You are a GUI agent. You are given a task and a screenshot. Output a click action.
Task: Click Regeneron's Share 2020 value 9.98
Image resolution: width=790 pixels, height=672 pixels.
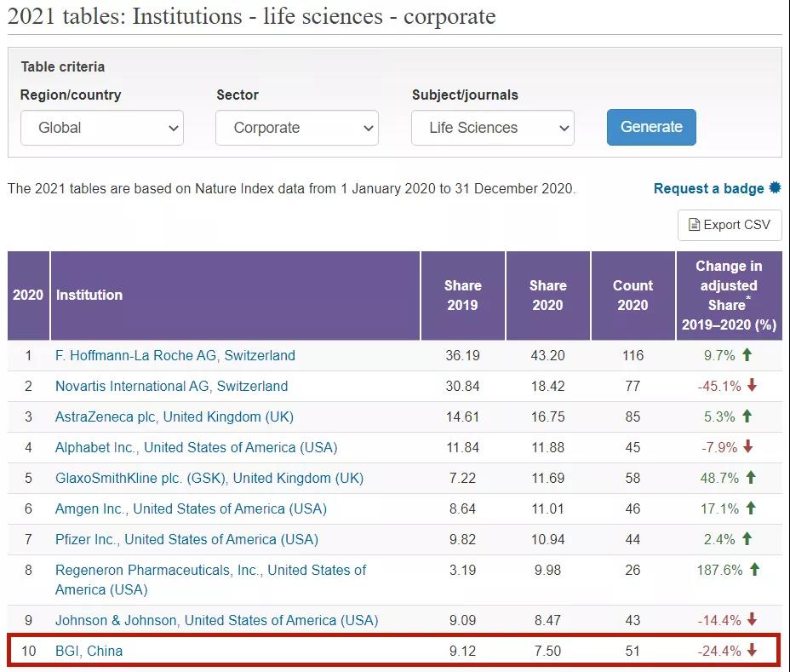(547, 571)
